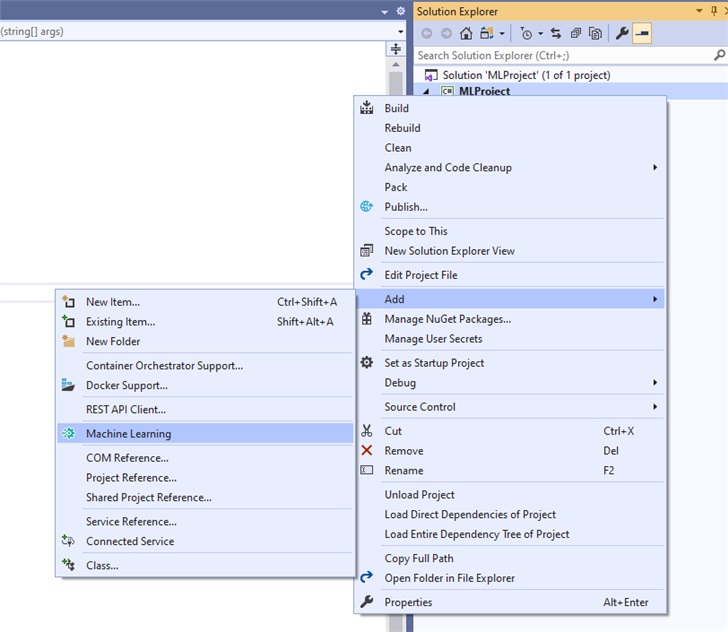Open Manage NuGet Packages...
The width and height of the screenshot is (728, 632).
pyautogui.click(x=511, y=319)
